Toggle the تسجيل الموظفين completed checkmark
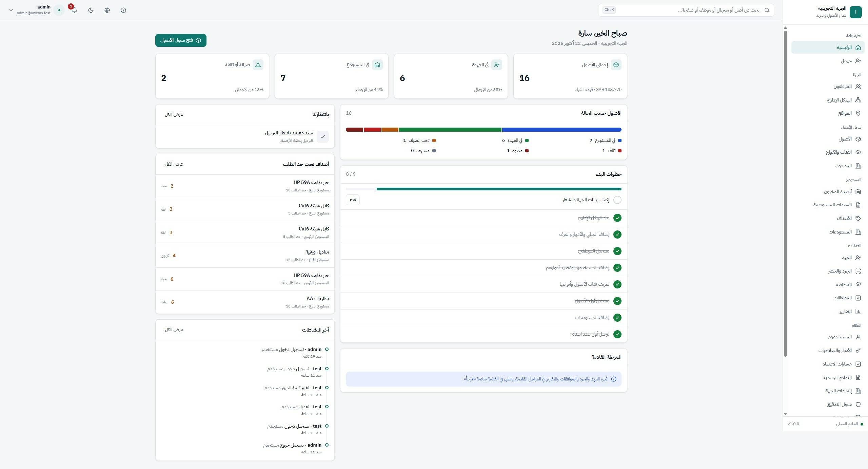 tap(617, 251)
